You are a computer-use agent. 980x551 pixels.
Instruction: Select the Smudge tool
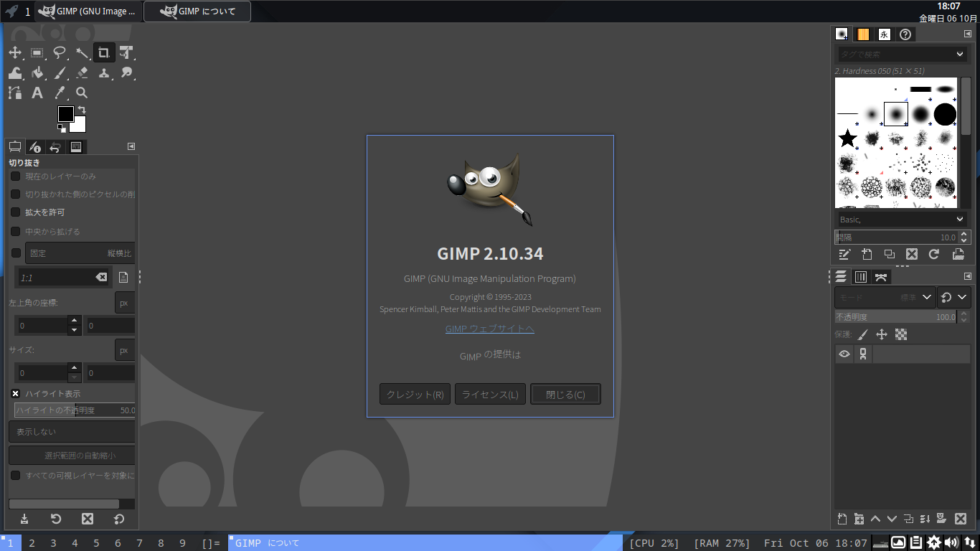126,72
